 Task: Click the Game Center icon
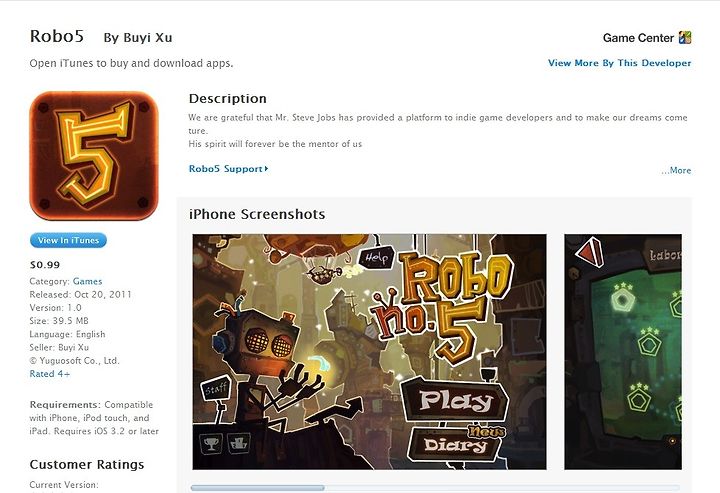685,38
